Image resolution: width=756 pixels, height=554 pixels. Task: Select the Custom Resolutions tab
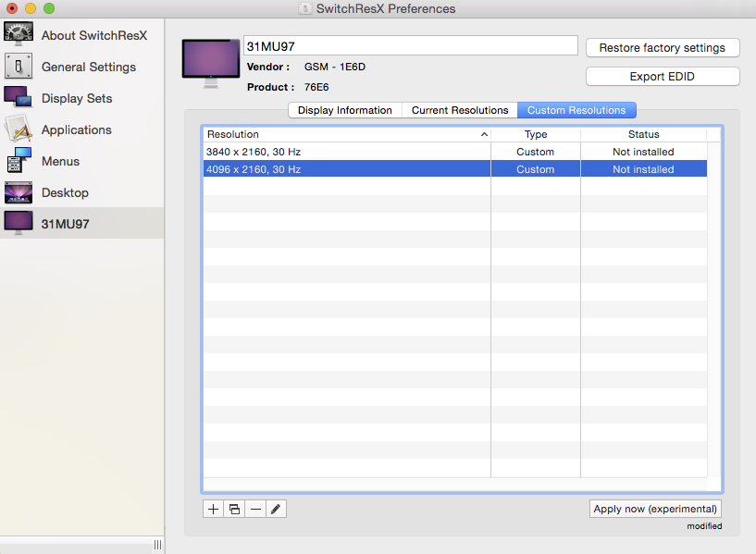click(576, 110)
